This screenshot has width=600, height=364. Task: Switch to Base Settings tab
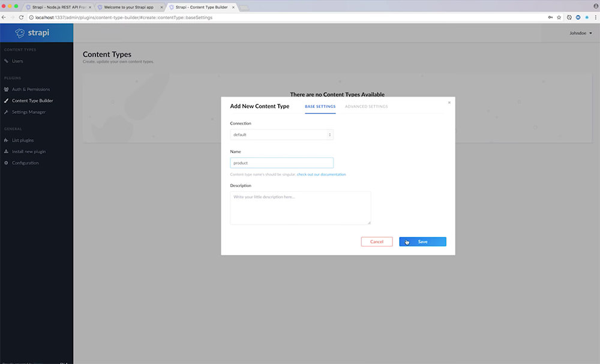point(320,107)
